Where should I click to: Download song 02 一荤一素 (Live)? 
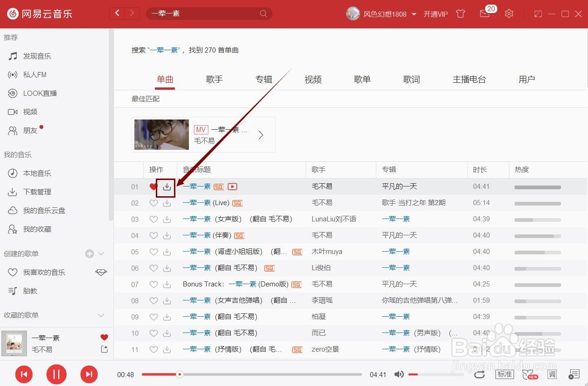tap(167, 203)
